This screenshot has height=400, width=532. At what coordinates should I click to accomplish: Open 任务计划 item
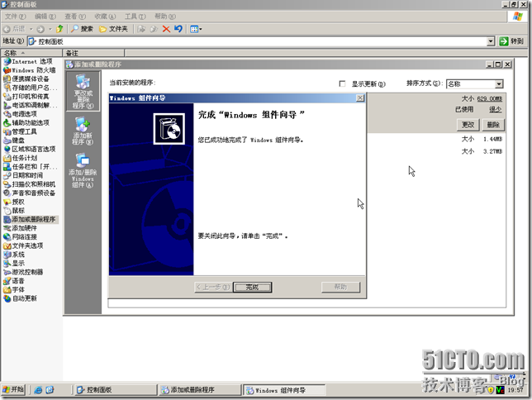21,158
